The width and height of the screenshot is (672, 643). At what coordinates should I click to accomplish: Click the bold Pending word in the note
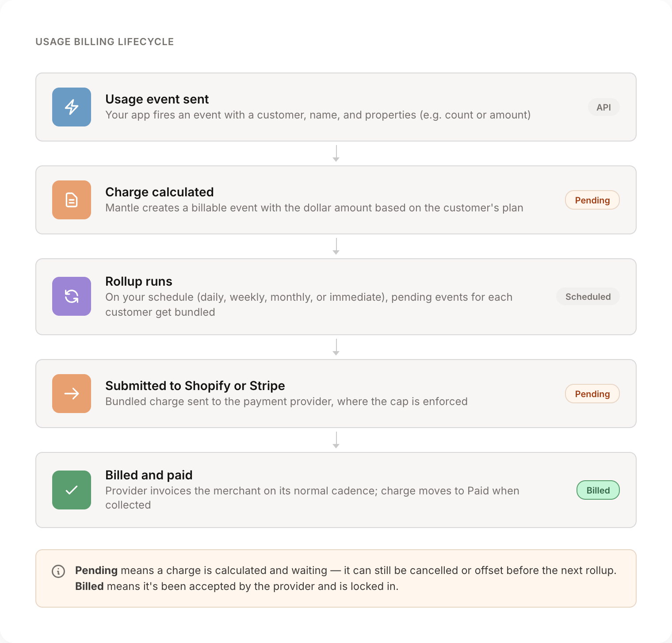96,570
